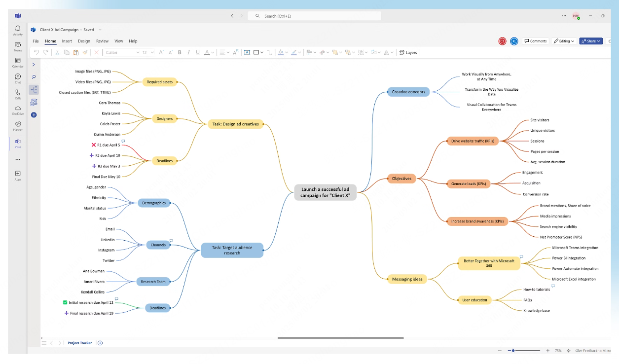619x364 pixels.
Task: Open the Share dropdown button
Action: pyautogui.click(x=591, y=41)
